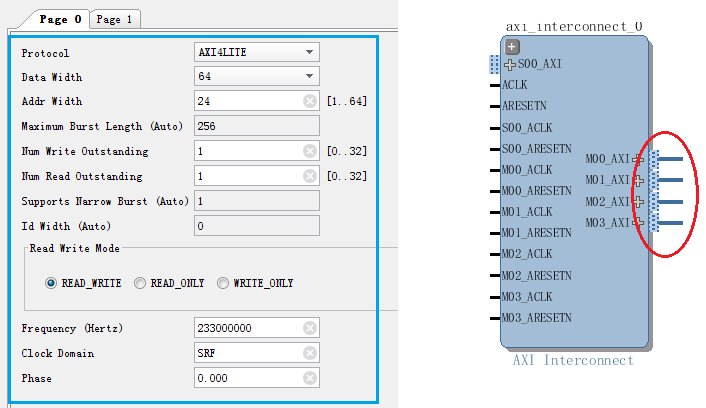Open the Data Width dropdown
This screenshot has height=408, width=706.
(309, 77)
